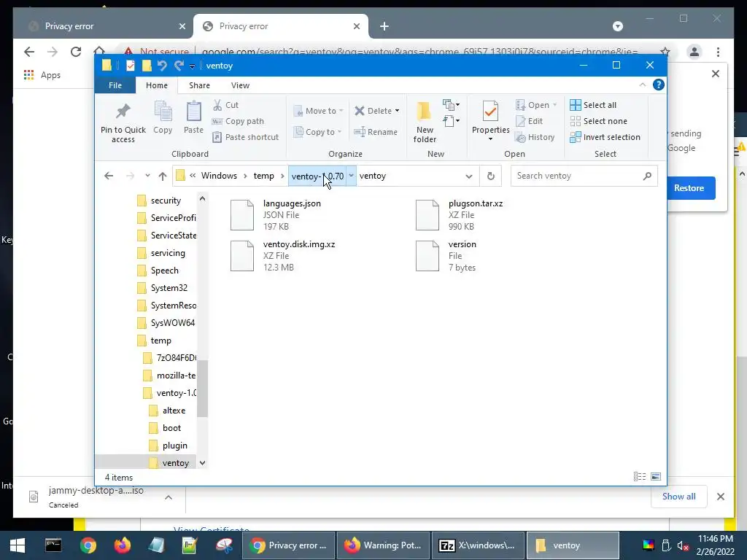
Task: Click the Search ventoy field
Action: point(584,176)
